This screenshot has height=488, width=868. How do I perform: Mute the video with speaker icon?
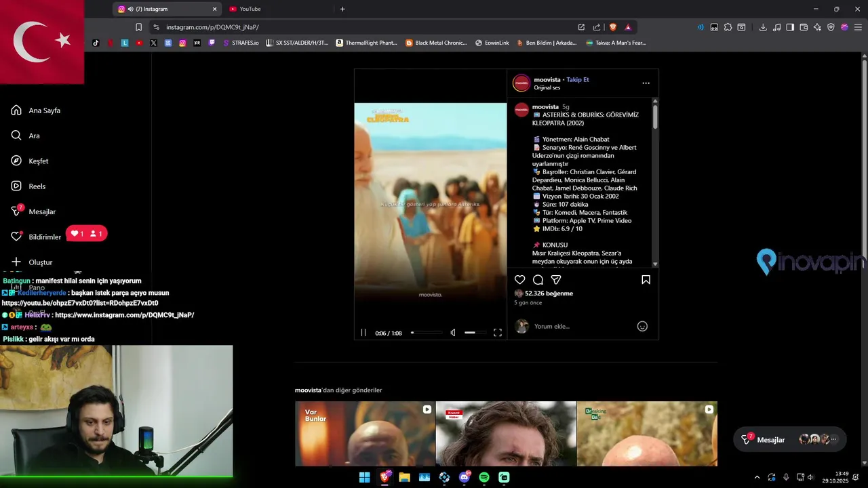453,333
